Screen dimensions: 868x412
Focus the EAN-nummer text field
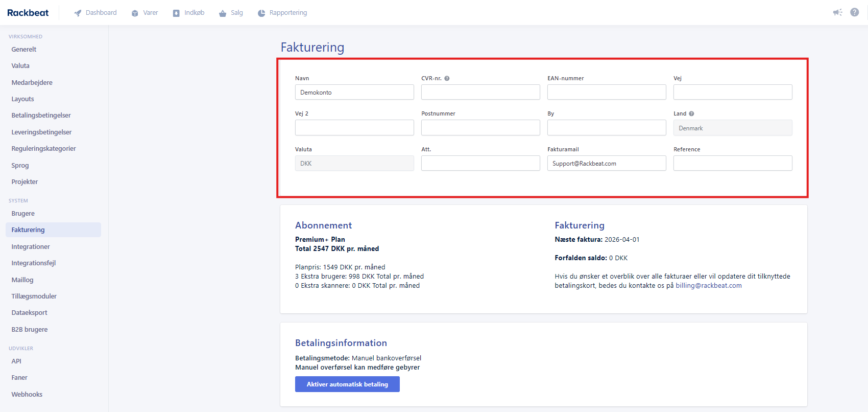(606, 93)
